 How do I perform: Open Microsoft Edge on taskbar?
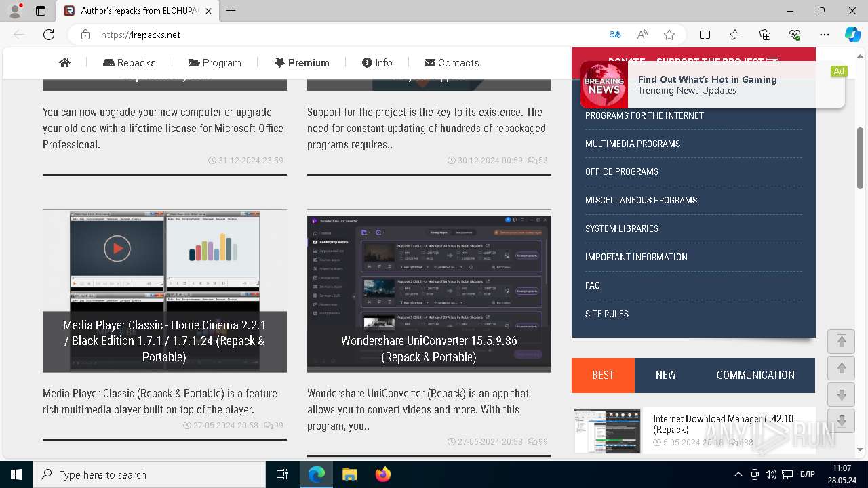coord(317,474)
